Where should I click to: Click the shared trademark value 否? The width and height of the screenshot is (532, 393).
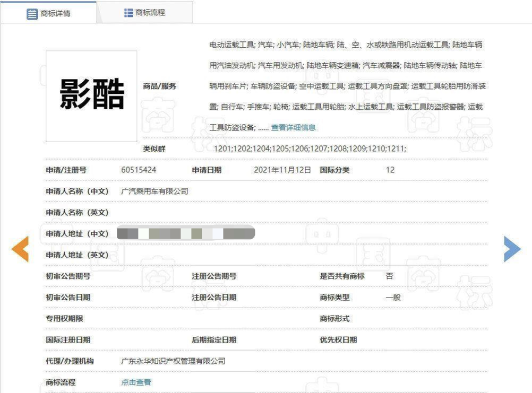pos(389,276)
